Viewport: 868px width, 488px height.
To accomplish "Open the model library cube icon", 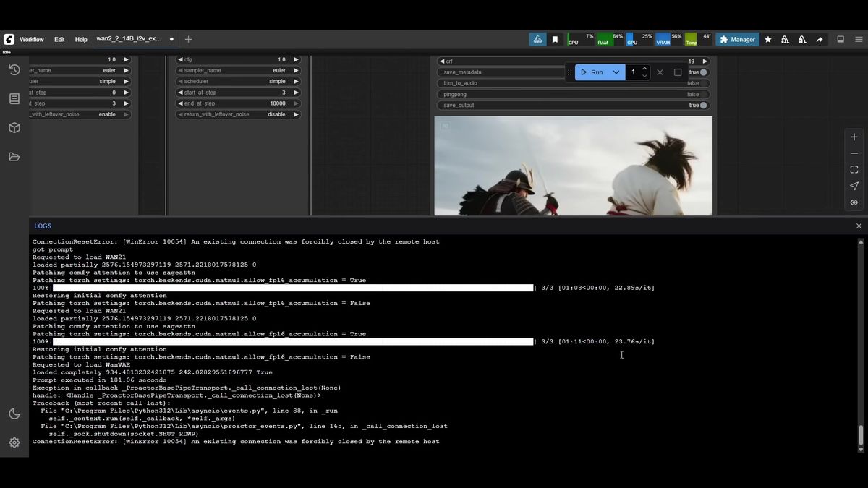I will pyautogui.click(x=14, y=127).
